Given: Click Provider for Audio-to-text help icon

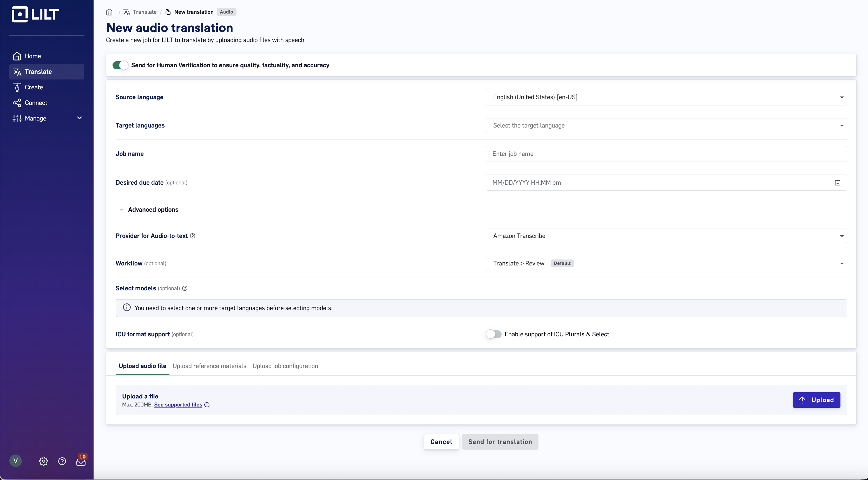Looking at the screenshot, I should click(x=193, y=236).
